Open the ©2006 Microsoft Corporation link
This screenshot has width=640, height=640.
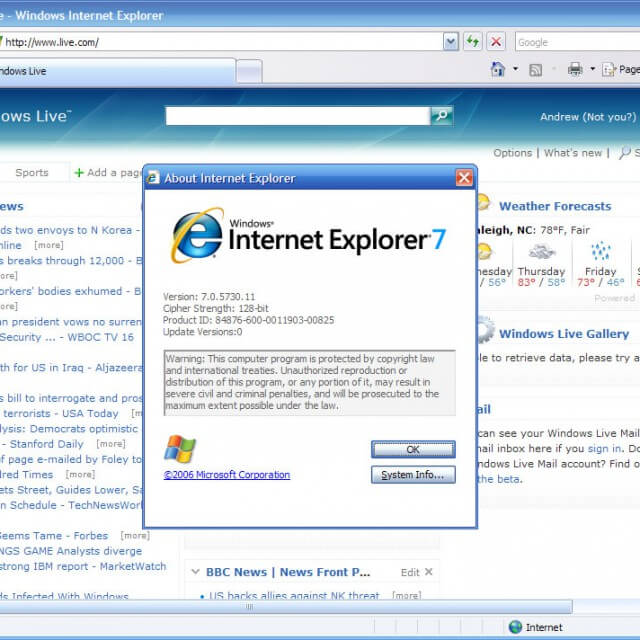[x=227, y=475]
